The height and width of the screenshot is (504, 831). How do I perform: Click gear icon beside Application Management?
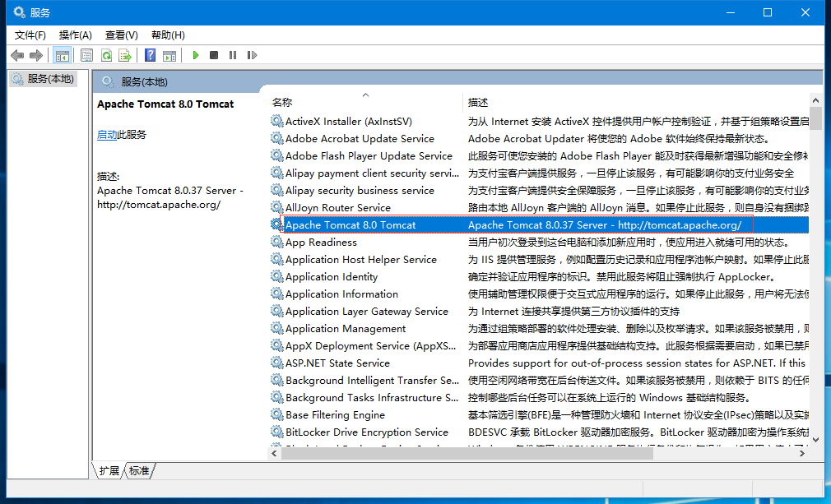276,328
